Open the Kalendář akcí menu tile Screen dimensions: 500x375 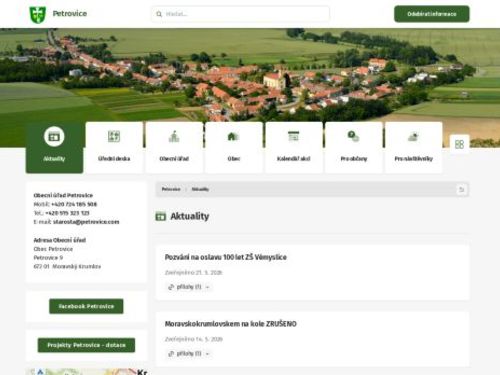tap(294, 148)
